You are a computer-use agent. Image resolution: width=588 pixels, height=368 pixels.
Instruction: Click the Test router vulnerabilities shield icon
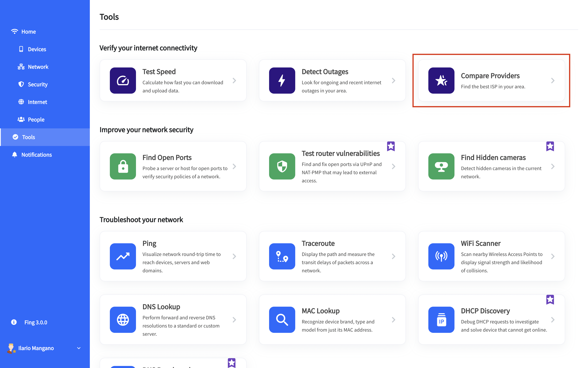pyautogui.click(x=282, y=166)
